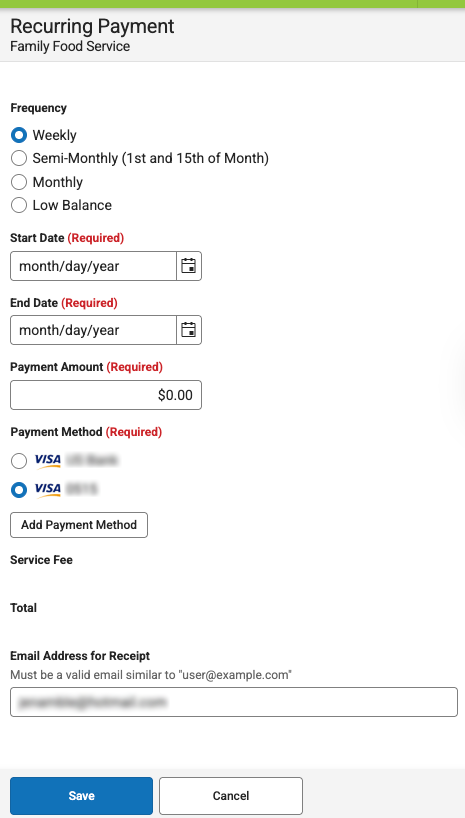The image size is (465, 818).
Task: Select the Weekly frequency radio button
Action: [19, 135]
